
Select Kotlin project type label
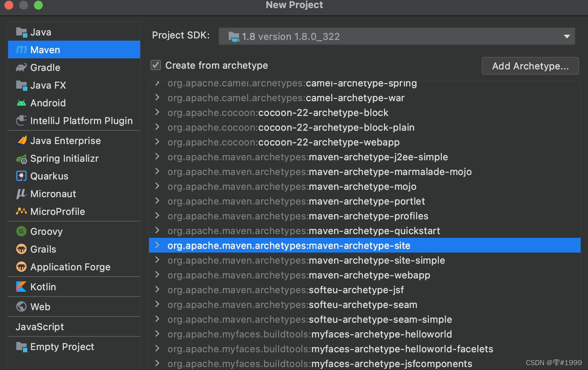pos(43,287)
